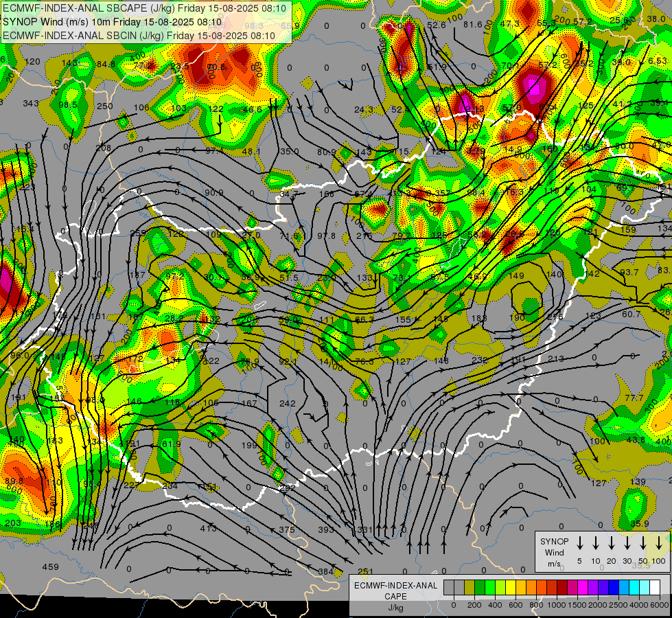The height and width of the screenshot is (618, 672).
Task: Select the orange CAPE legend swatch
Action: (531, 588)
